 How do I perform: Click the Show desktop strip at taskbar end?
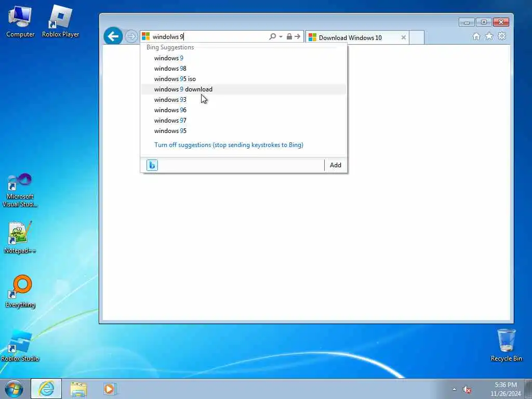click(x=528, y=389)
